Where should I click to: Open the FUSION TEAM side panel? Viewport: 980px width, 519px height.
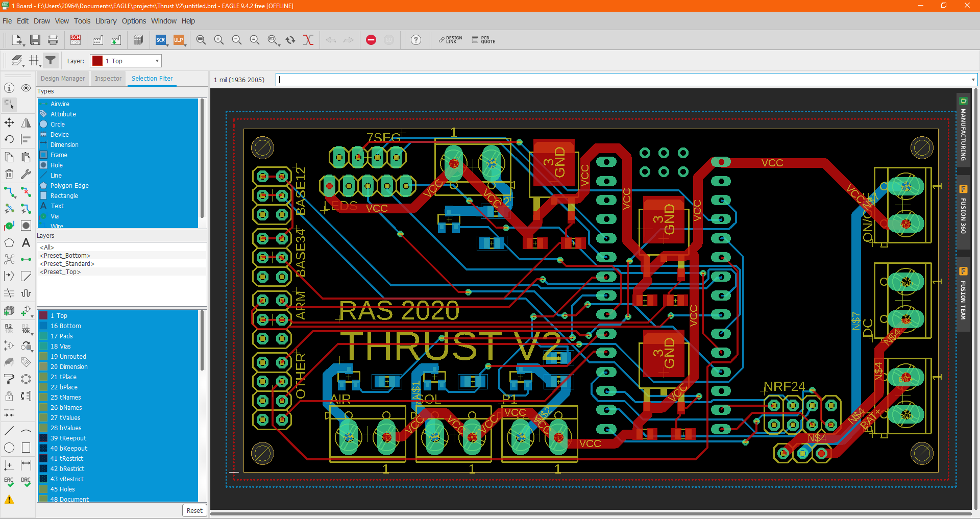pyautogui.click(x=963, y=294)
